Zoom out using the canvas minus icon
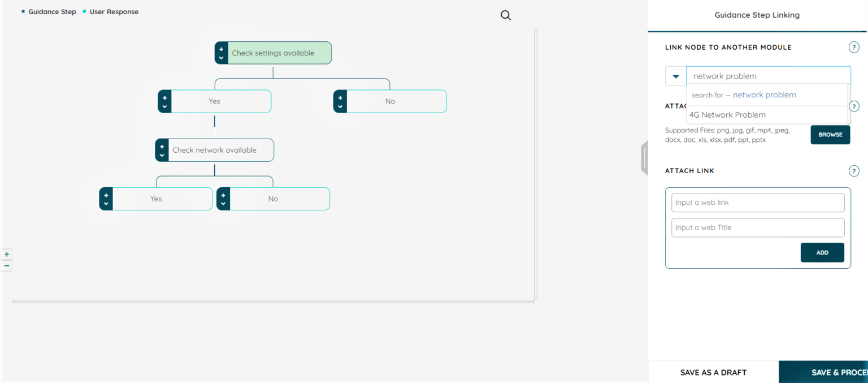This screenshot has height=383, width=868. pos(7,265)
